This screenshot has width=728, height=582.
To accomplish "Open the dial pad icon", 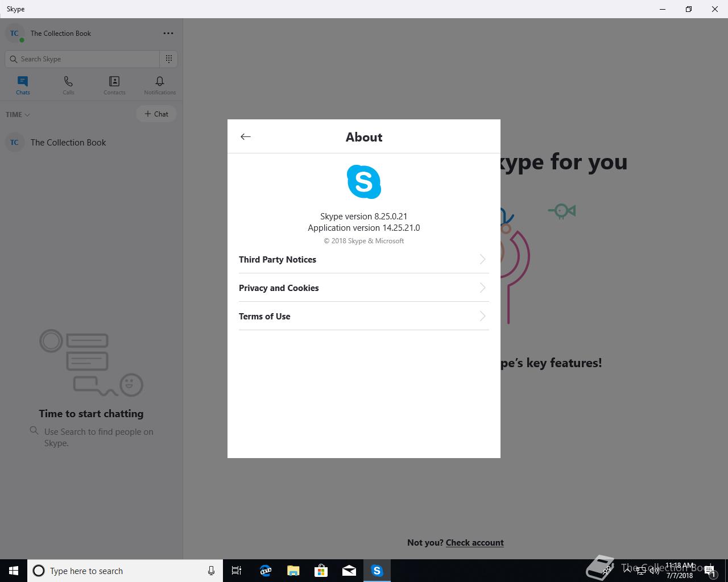I will [169, 59].
